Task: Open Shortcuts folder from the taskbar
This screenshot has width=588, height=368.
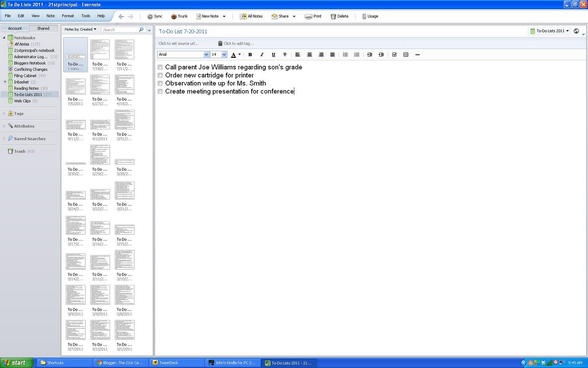Action: (65, 362)
